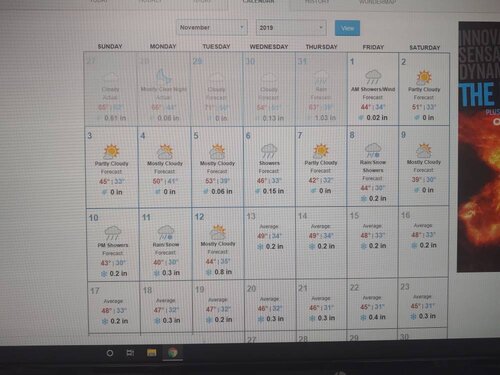Click the Rain/Snow Showers icon on November 8

click(373, 150)
